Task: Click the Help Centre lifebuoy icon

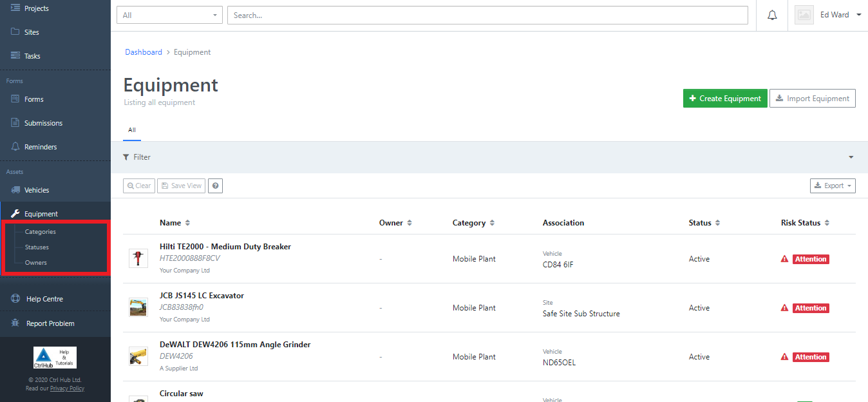Action: pyautogui.click(x=16, y=299)
